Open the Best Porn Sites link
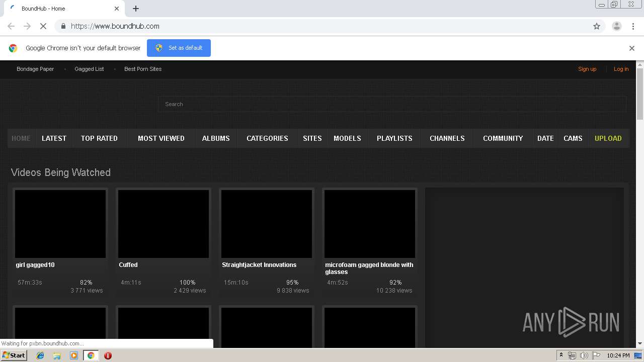The height and width of the screenshot is (362, 644). tap(143, 69)
